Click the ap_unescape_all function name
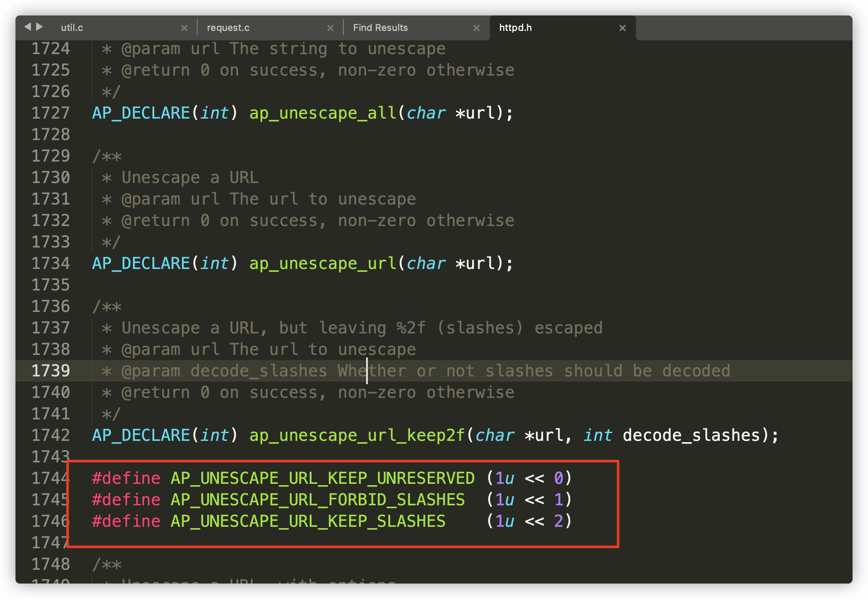 (323, 113)
